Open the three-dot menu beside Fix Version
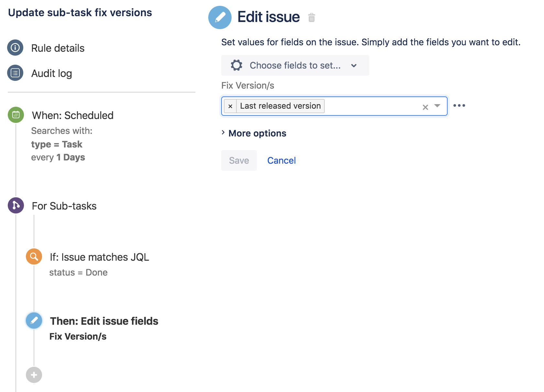 [x=459, y=106]
